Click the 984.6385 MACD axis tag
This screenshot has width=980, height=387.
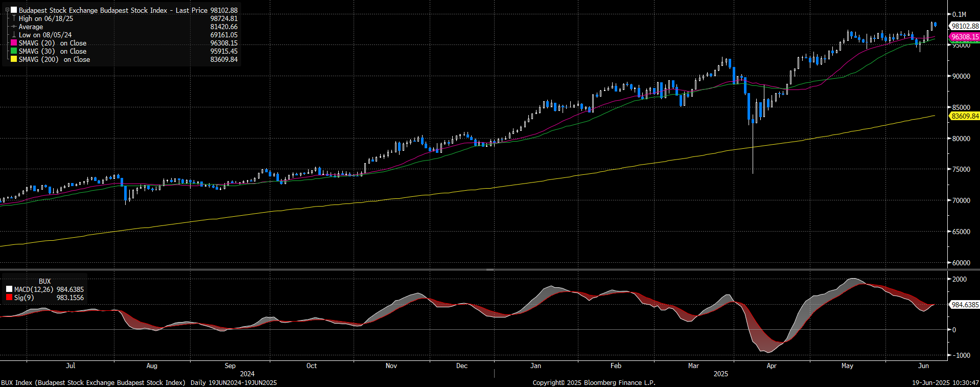964,305
